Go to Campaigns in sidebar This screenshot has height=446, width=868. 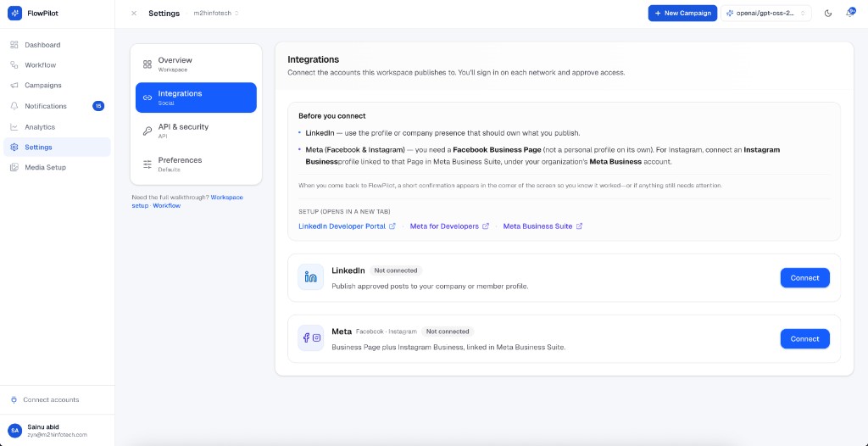(x=57, y=86)
